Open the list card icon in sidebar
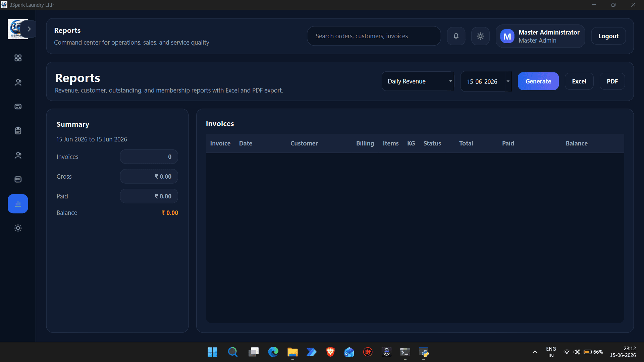 click(18, 179)
